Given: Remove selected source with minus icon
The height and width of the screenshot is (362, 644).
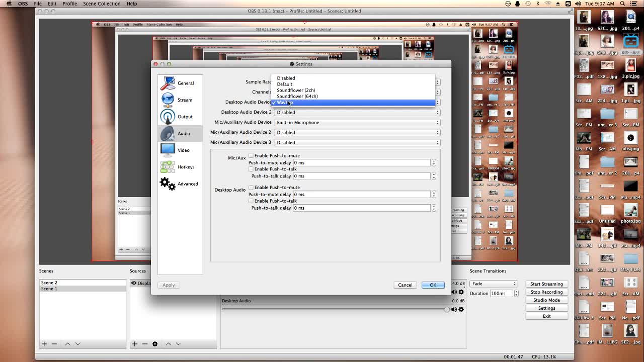Looking at the screenshot, I should coord(145,344).
